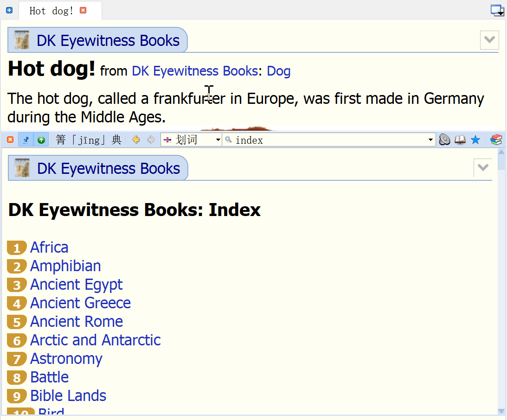Close the popup with the orange X icon
This screenshot has width=507, height=420.
click(x=10, y=140)
